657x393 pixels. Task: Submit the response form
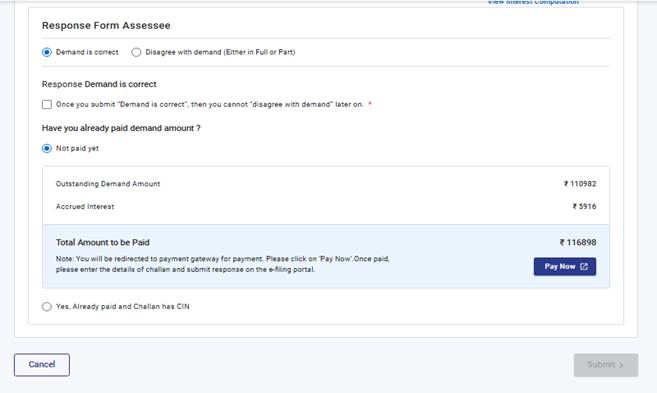[606, 365]
